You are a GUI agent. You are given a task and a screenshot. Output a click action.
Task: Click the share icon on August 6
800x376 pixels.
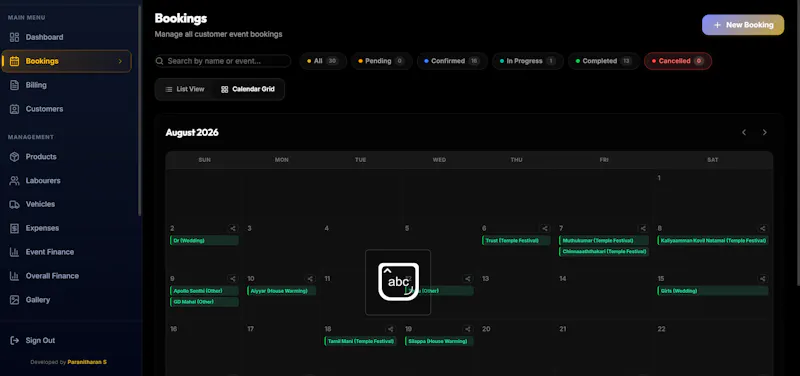[x=545, y=229]
